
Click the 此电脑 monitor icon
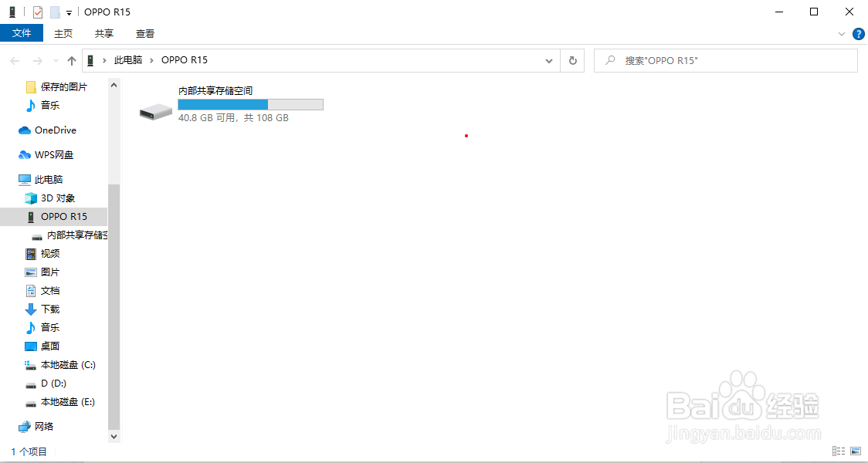pos(25,180)
